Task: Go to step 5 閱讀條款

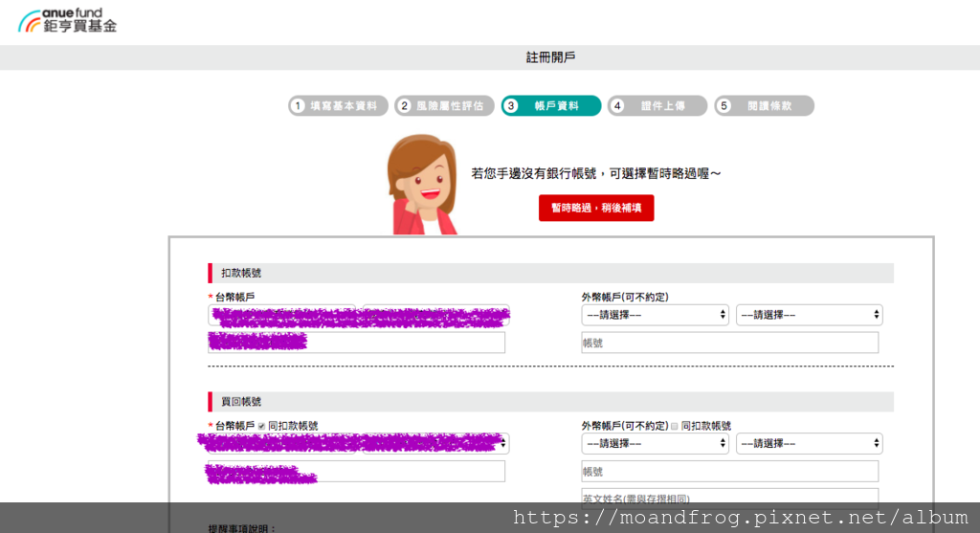Action: (764, 105)
